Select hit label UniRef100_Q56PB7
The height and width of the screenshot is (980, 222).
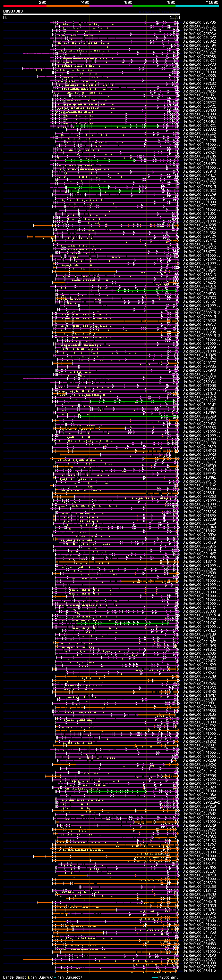(199, 149)
